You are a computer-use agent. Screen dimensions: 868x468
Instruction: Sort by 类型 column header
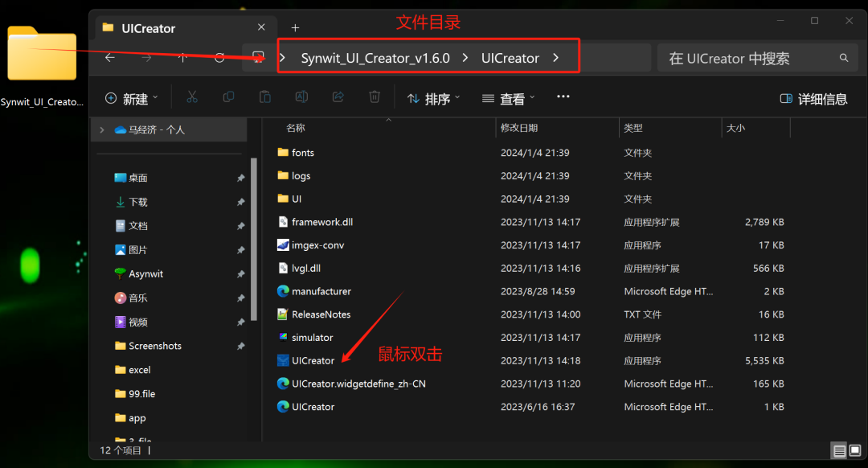click(x=633, y=128)
